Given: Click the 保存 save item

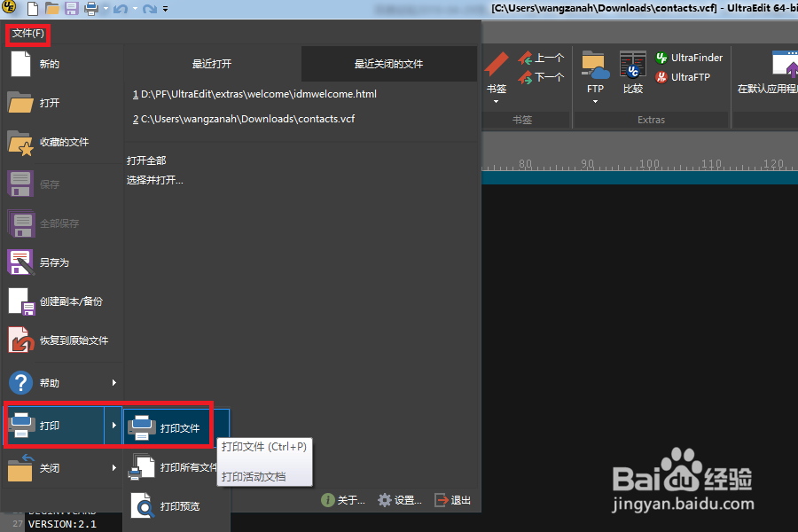Looking at the screenshot, I should [62, 184].
